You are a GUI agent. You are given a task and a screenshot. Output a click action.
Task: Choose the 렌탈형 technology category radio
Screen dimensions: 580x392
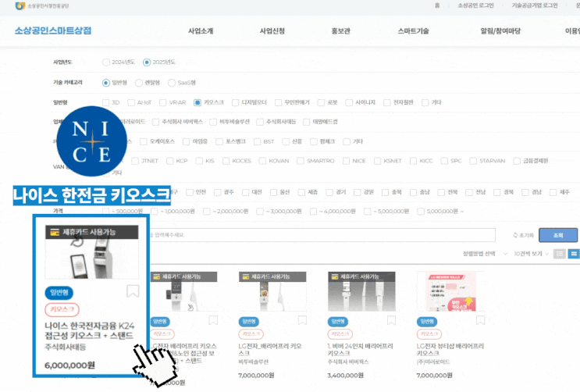point(139,83)
